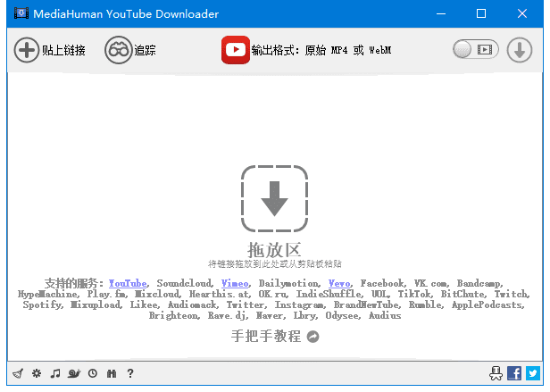Click the drop zone download arrow box

274,198
